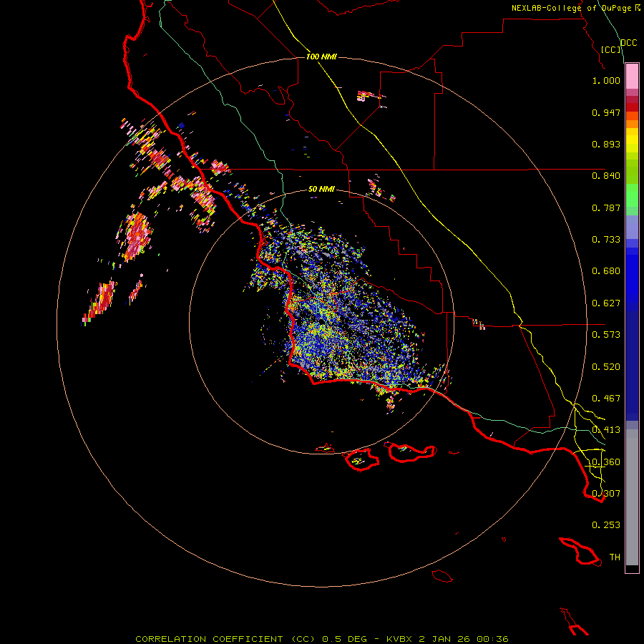Viewport: 644px width, 644px height.
Task: Click the 50 NMI range ring label
Action: tap(321, 190)
